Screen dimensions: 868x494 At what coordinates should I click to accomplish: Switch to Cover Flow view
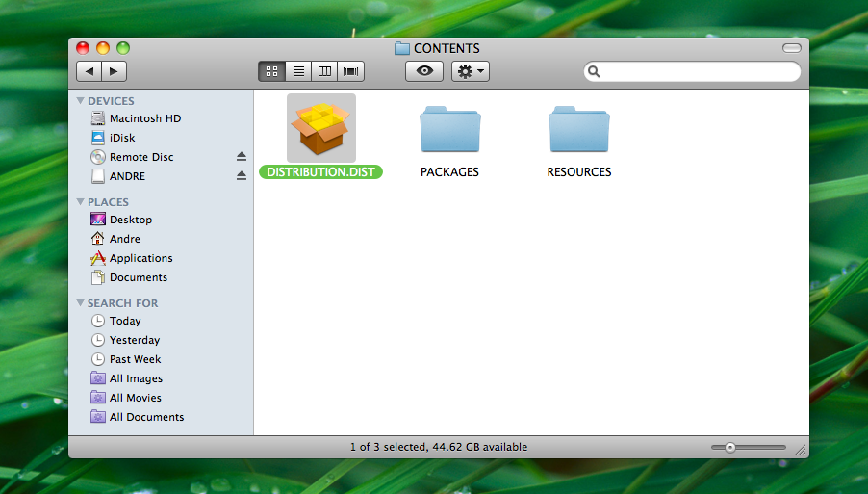[351, 71]
